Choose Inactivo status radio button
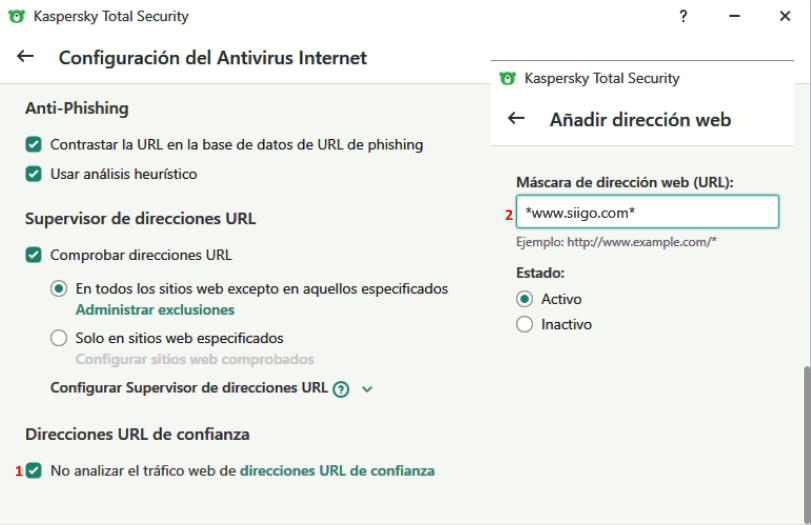811x525 pixels. [x=524, y=324]
